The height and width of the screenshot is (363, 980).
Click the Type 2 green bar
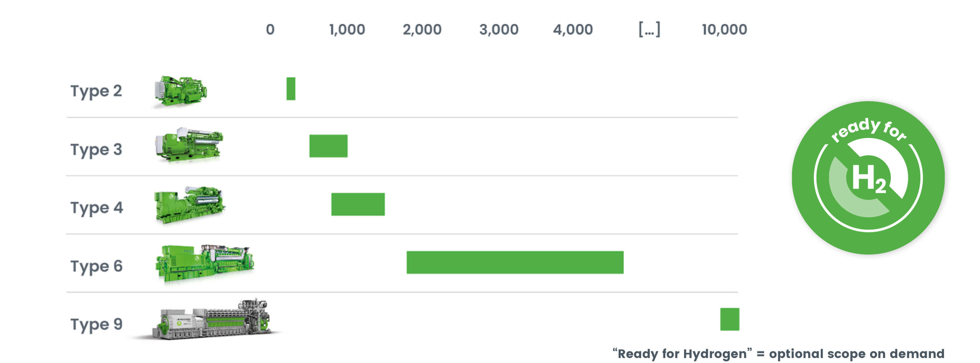click(291, 89)
